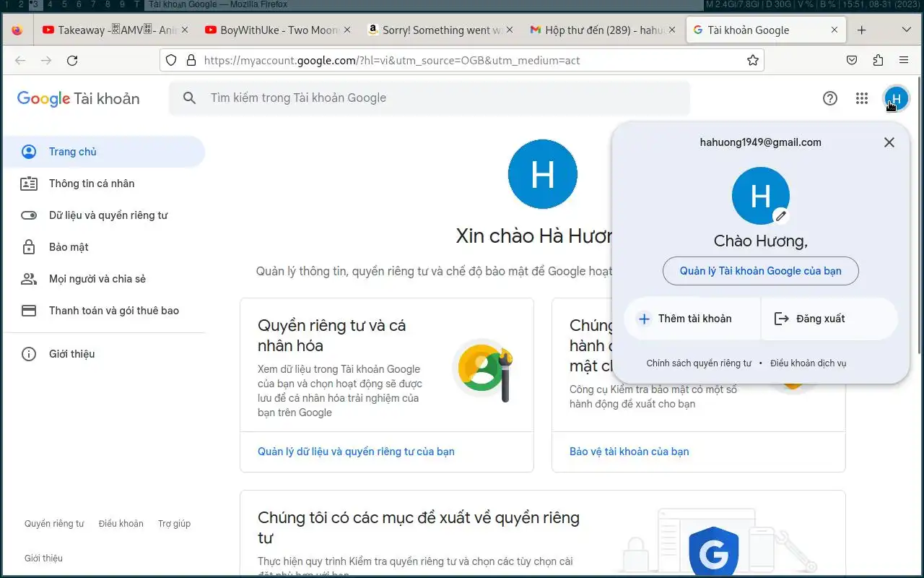Click Đăng xuất button
This screenshot has height=578, width=924.
[x=829, y=319]
